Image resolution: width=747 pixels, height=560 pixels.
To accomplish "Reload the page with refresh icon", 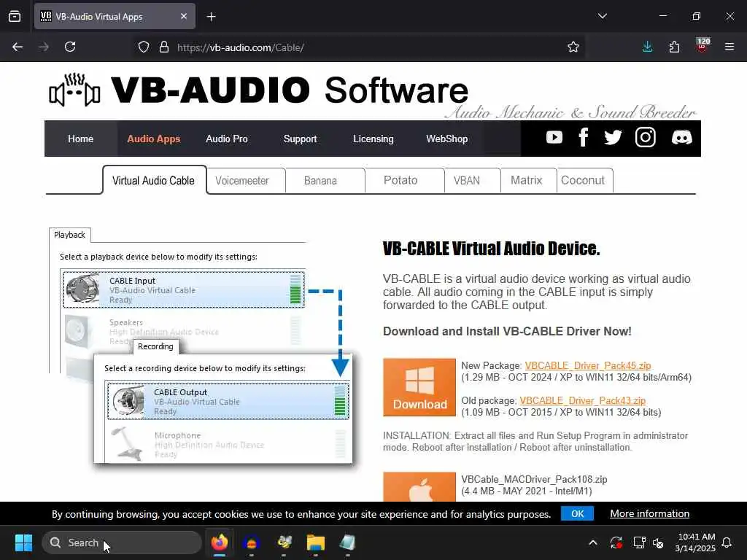I will (x=70, y=47).
